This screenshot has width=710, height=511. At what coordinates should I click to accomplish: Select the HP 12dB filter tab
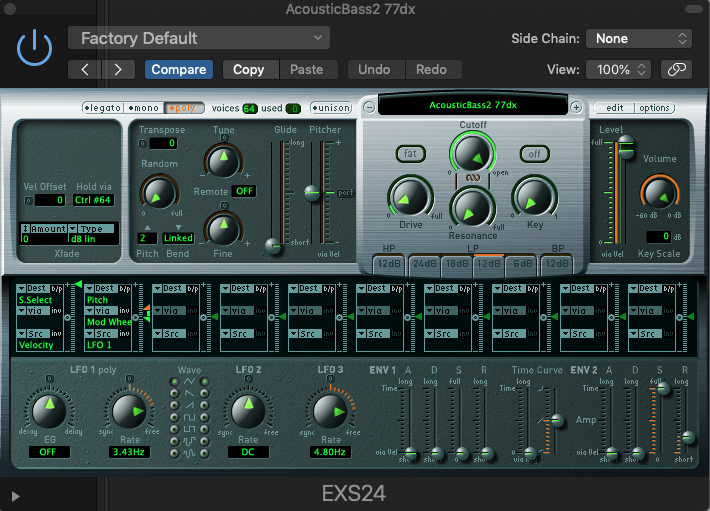pos(389,264)
